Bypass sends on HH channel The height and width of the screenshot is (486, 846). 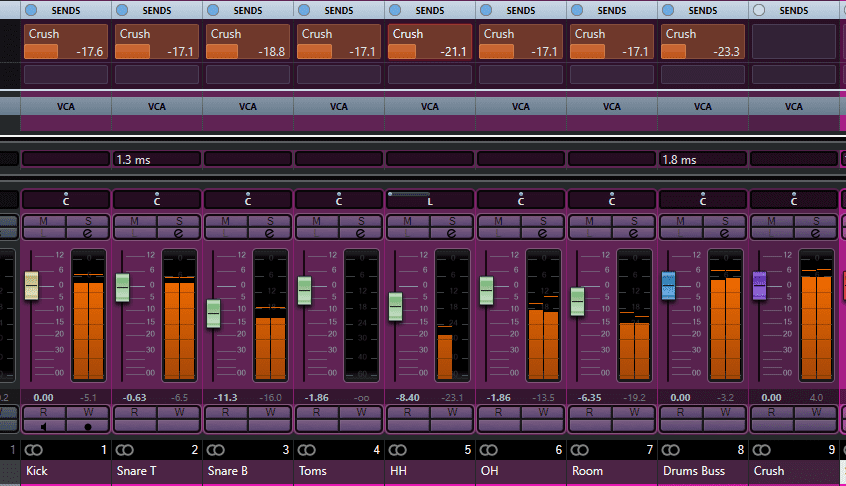click(395, 10)
